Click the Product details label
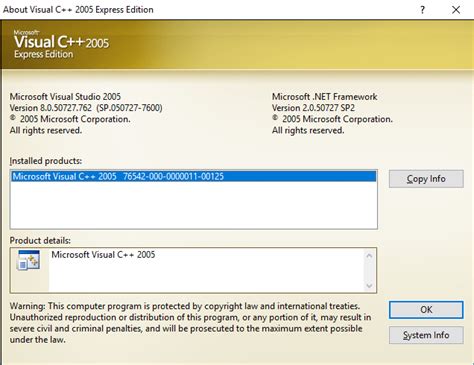The height and width of the screenshot is (365, 474). coord(40,241)
